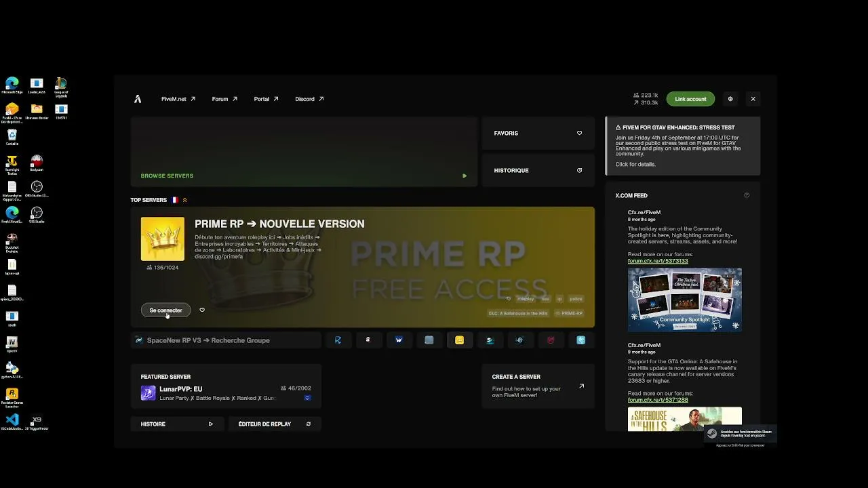
Task: Click the green Link account button
Action: point(690,99)
